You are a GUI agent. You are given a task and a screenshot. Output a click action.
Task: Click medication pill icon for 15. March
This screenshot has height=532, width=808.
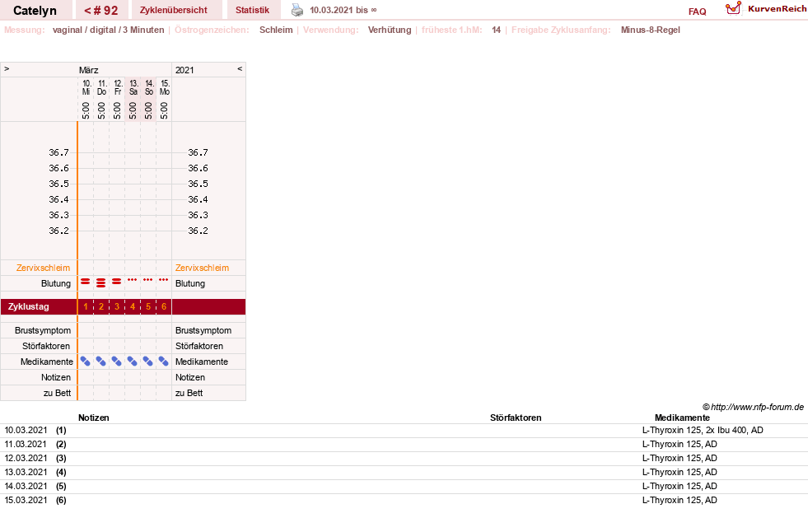click(x=163, y=362)
